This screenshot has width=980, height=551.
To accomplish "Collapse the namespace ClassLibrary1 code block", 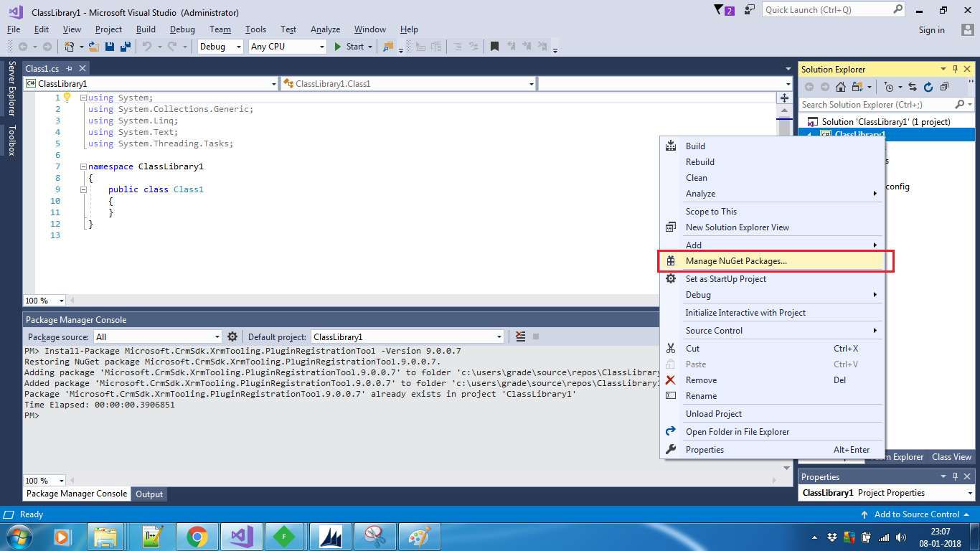I will click(84, 166).
